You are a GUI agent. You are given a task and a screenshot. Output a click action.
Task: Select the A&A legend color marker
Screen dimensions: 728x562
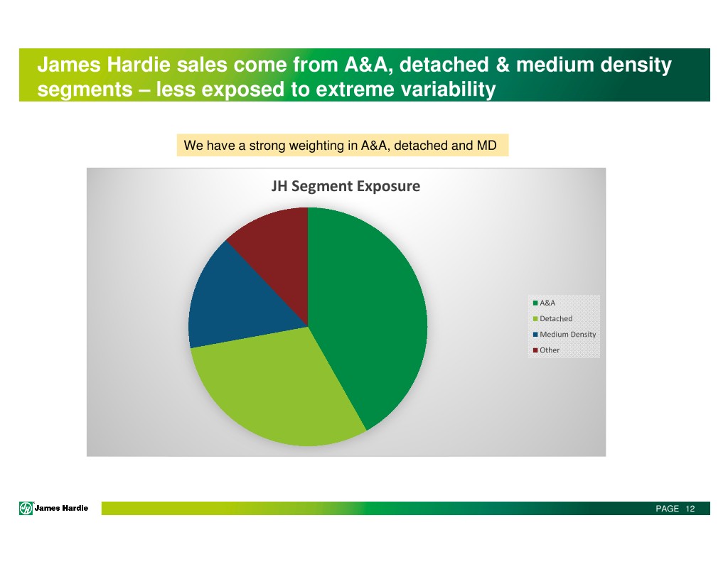click(x=535, y=303)
